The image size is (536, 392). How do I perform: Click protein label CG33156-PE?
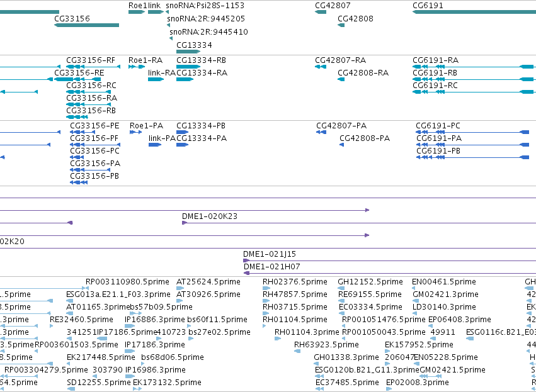click(94, 126)
